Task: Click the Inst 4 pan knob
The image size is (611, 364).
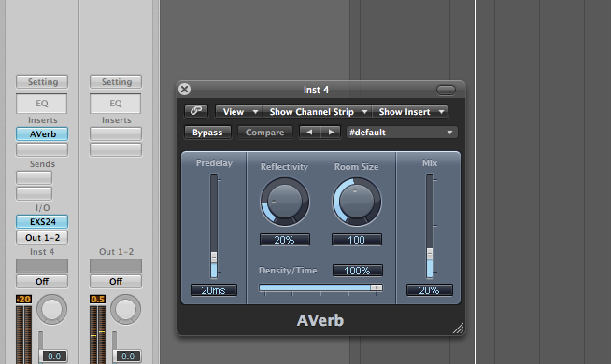Action: pyautogui.click(x=51, y=310)
